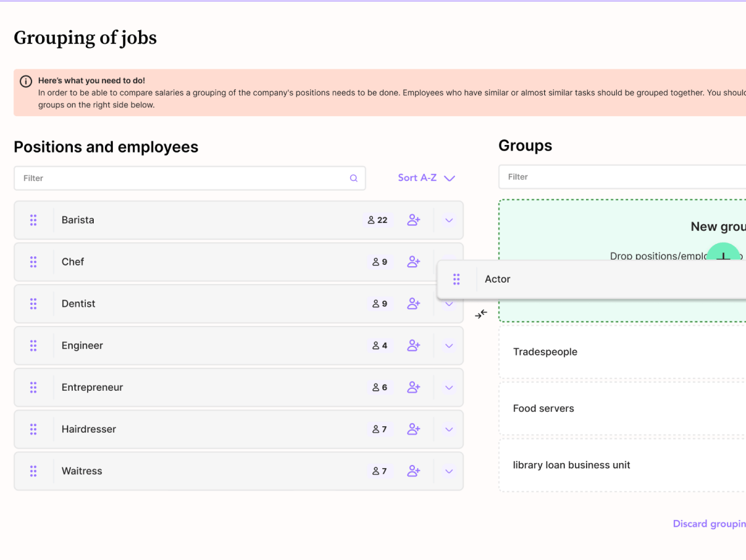Click the Entrepreneur employee count 6
This screenshot has width=746, height=560.
[380, 388]
